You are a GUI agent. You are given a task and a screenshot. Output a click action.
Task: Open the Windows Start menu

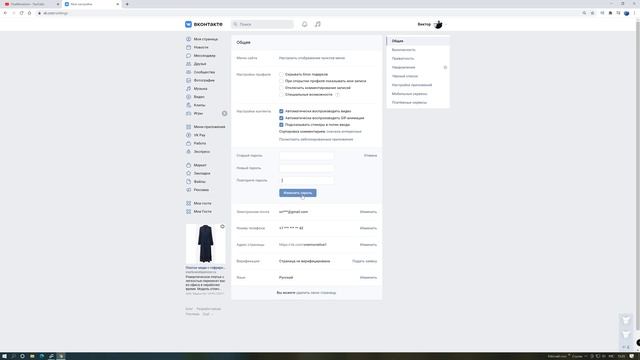point(4,356)
